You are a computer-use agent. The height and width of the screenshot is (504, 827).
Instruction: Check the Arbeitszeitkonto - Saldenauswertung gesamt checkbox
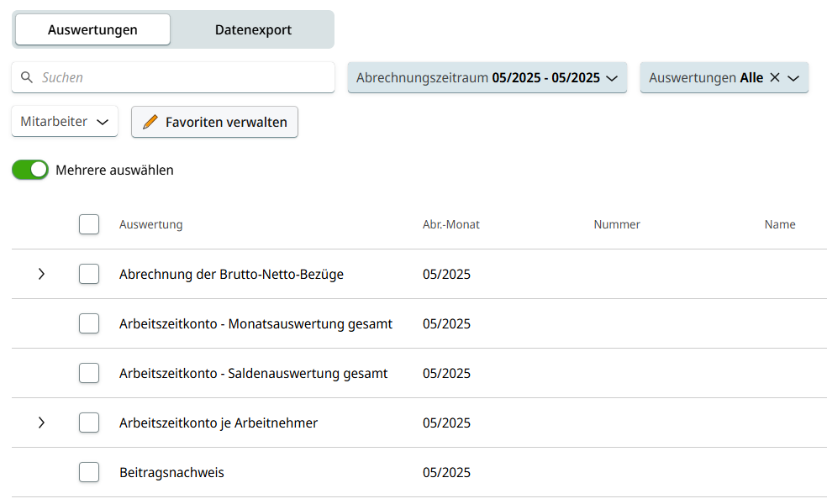coord(89,373)
